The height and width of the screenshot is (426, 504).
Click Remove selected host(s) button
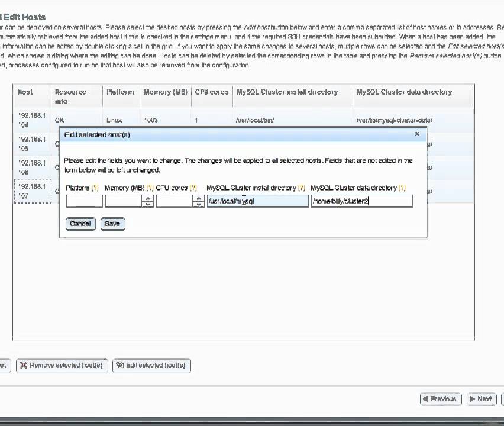tap(62, 365)
